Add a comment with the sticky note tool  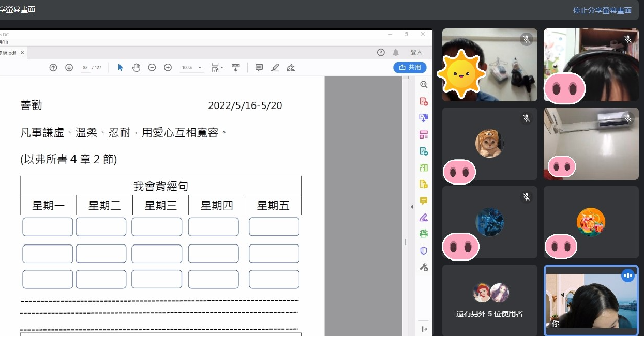tap(259, 68)
